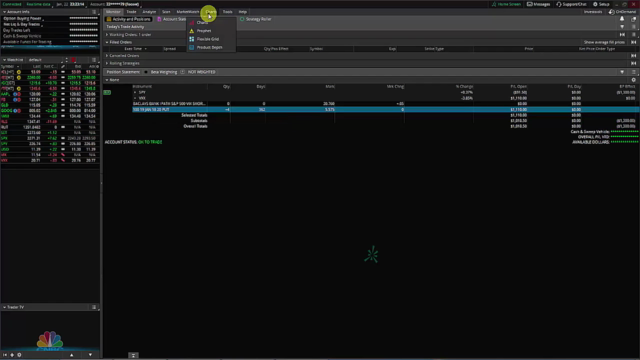The width and height of the screenshot is (640, 360).
Task: Sort by Exec Time column header
Action: point(134,49)
